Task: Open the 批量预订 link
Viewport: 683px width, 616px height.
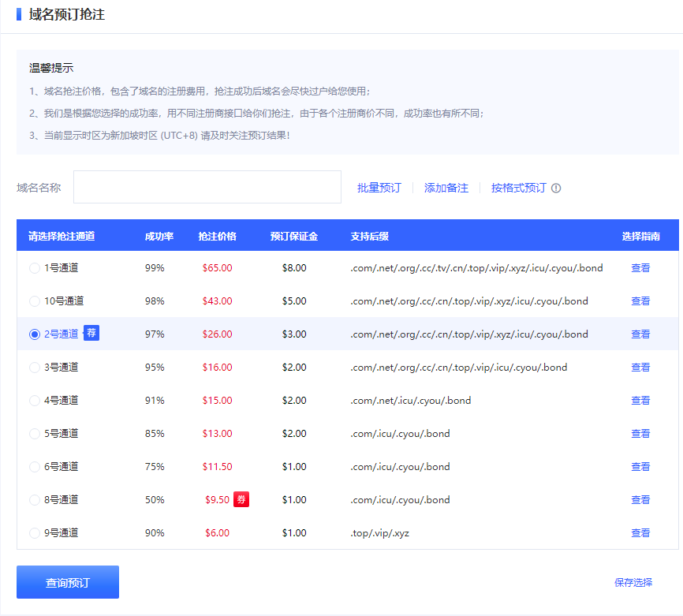Action: pos(379,188)
